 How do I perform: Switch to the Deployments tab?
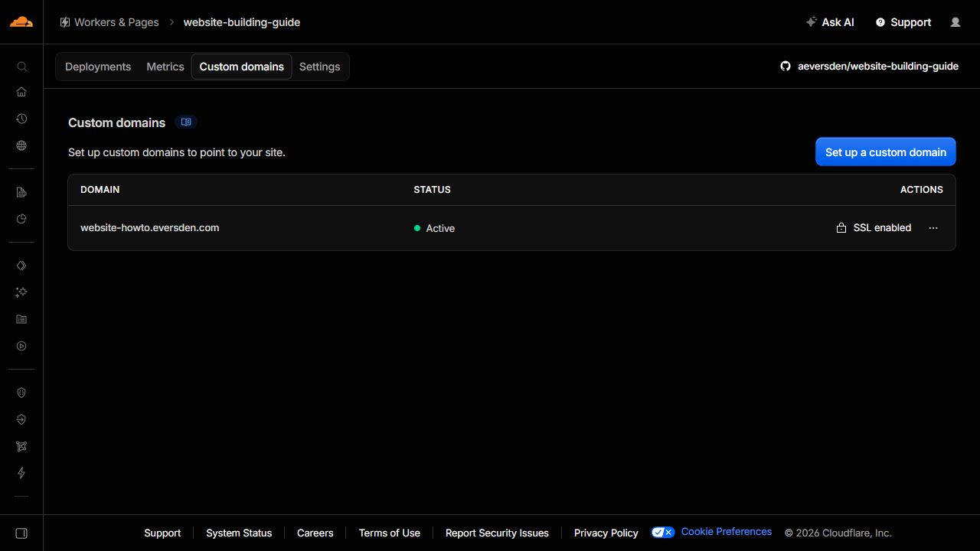[98, 67]
